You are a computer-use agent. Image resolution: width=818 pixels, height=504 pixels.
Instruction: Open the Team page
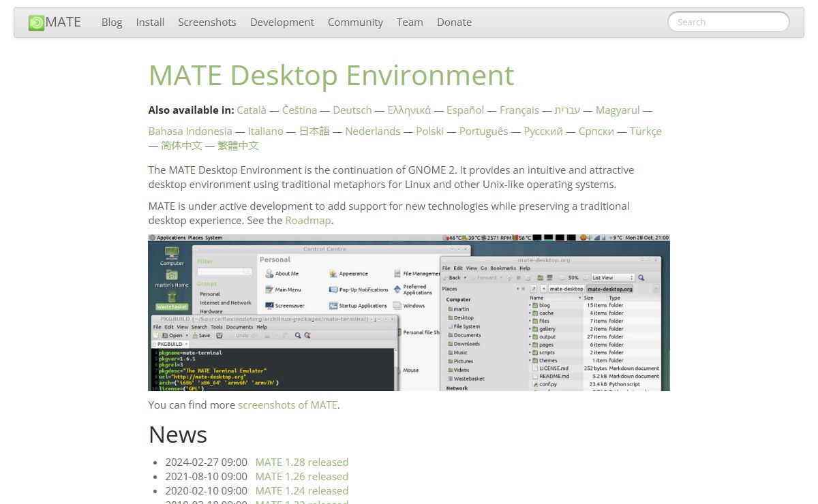coord(410,22)
